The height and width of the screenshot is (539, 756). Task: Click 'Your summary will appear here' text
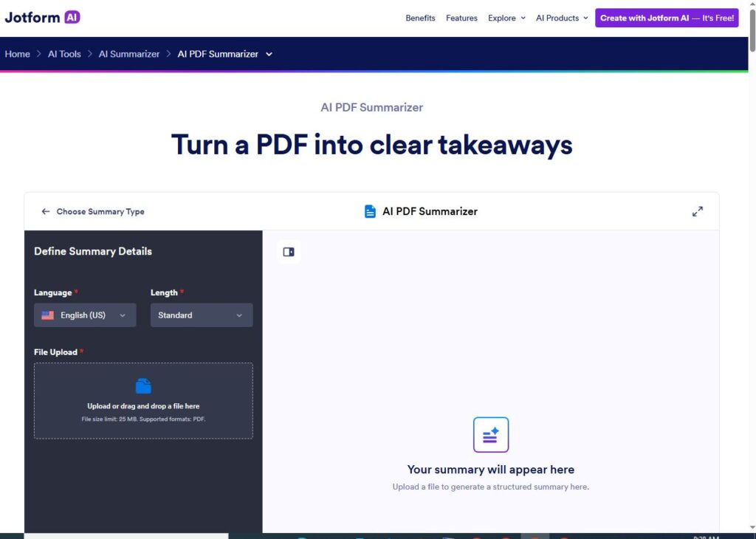pos(491,470)
